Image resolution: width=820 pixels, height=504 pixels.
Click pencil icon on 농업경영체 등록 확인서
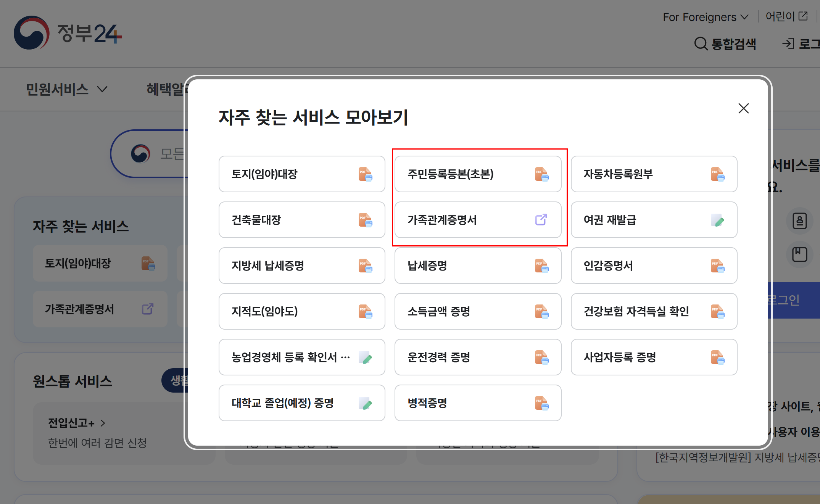pyautogui.click(x=365, y=357)
